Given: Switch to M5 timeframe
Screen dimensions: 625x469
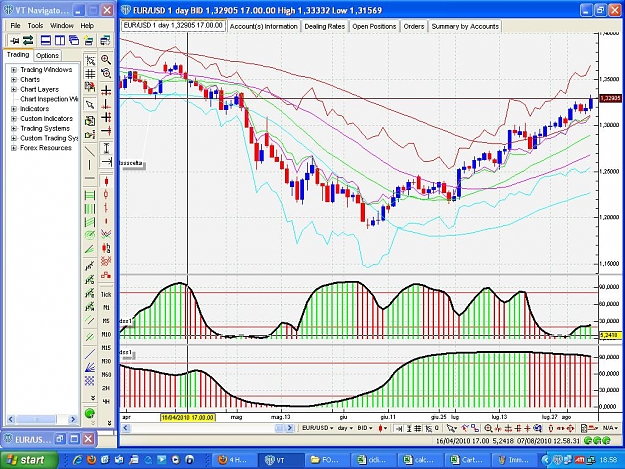Looking at the screenshot, I should tap(106, 321).
